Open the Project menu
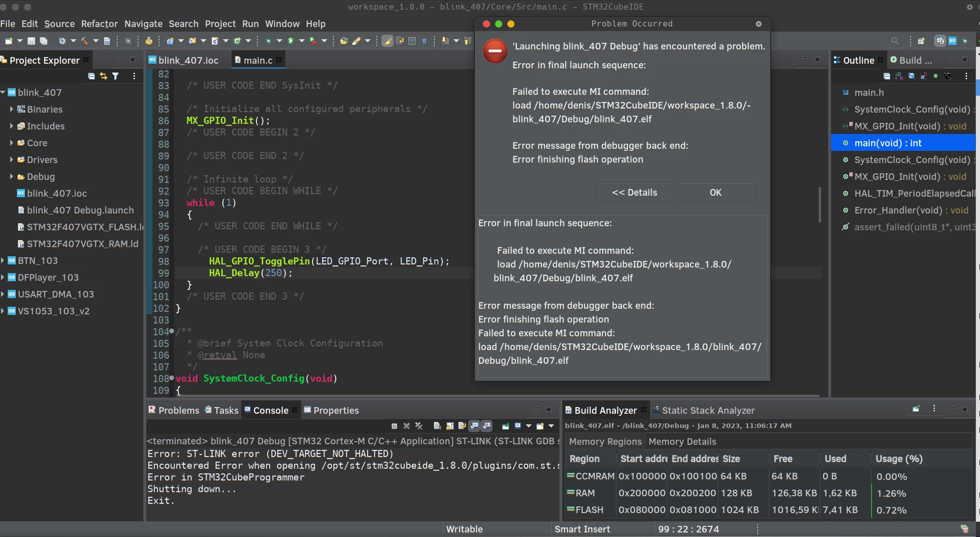Image resolution: width=980 pixels, height=537 pixels. click(x=220, y=24)
